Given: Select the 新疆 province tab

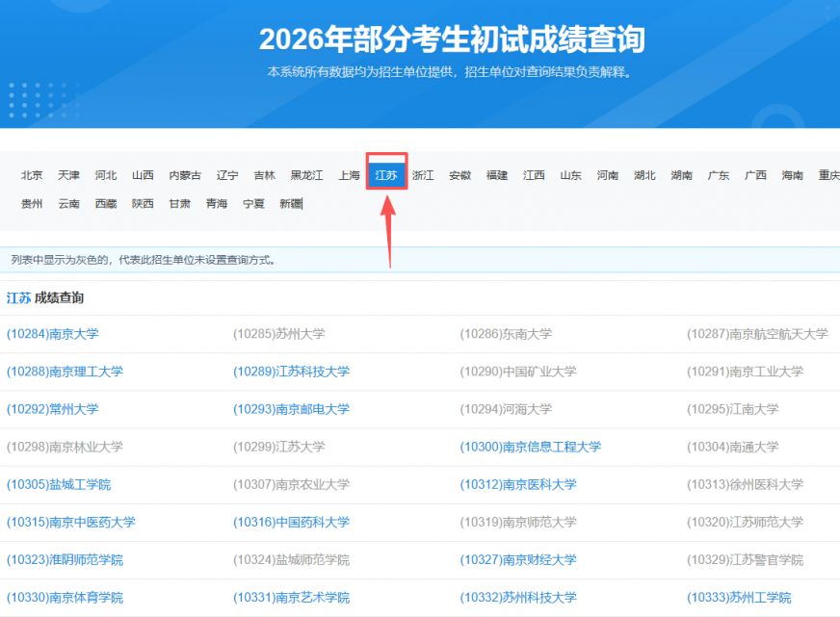Looking at the screenshot, I should coord(290,203).
